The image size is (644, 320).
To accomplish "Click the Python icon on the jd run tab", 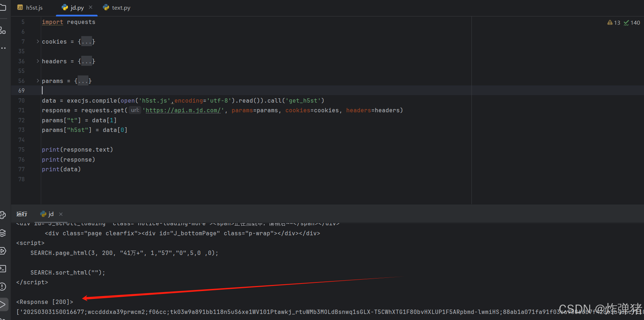I will pyautogui.click(x=43, y=214).
